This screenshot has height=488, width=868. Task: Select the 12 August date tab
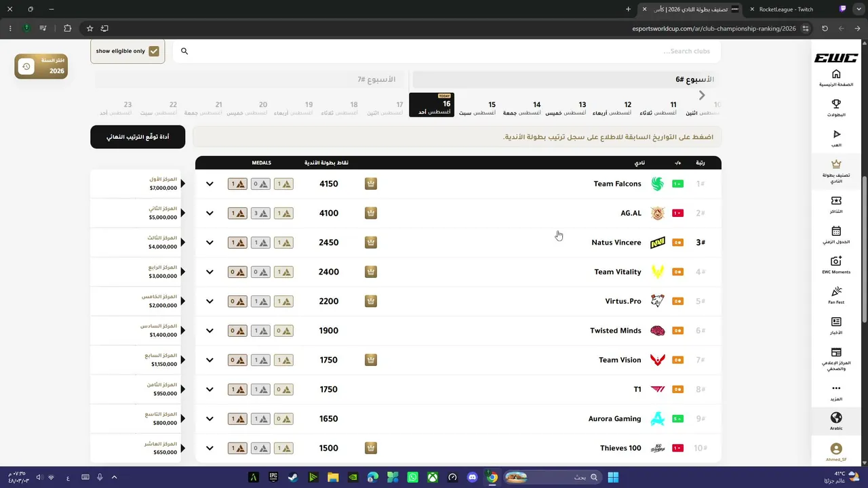[x=612, y=108]
